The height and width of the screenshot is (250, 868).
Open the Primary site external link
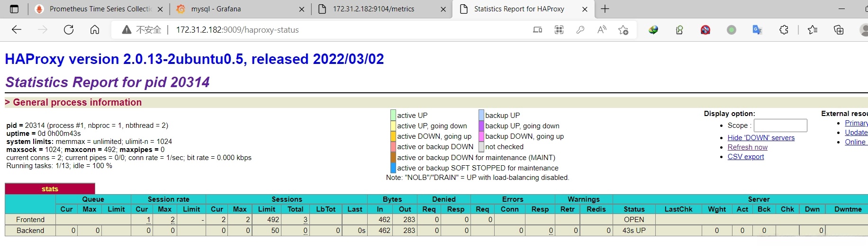point(856,123)
